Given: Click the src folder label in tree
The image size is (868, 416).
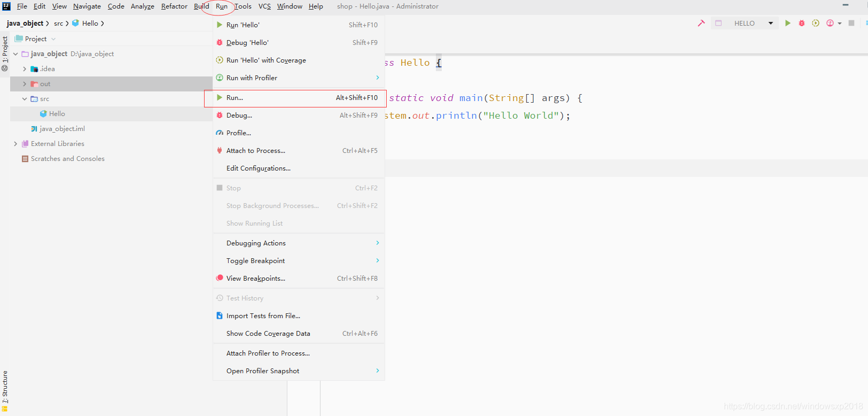Looking at the screenshot, I should [44, 99].
